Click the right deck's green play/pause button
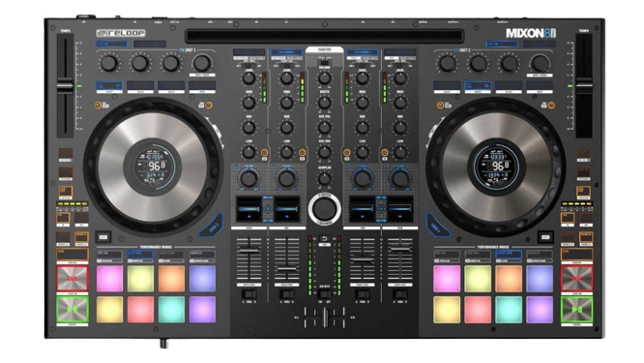The width and height of the screenshot is (644, 363). (x=576, y=309)
